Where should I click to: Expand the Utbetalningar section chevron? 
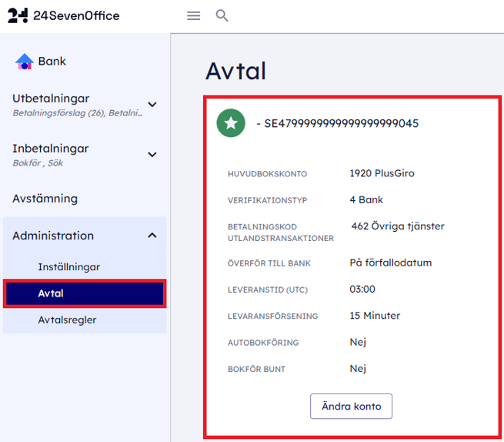click(x=152, y=105)
